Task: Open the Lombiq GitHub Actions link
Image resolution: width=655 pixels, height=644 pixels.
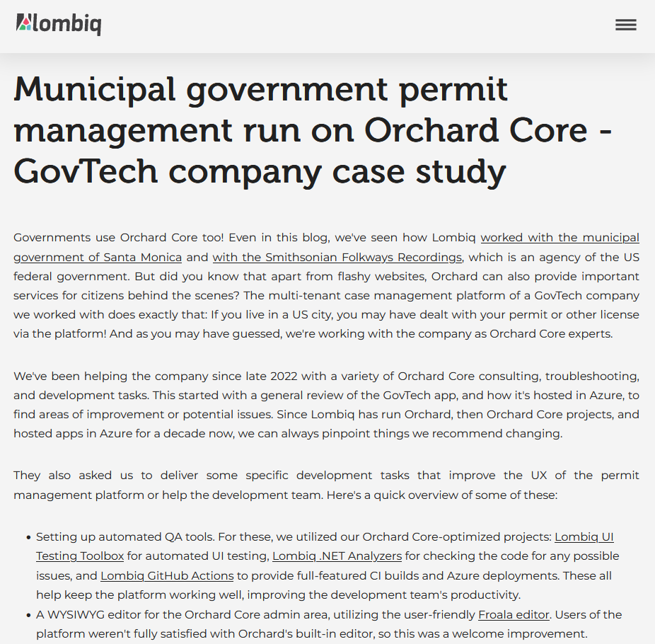Action: click(167, 575)
